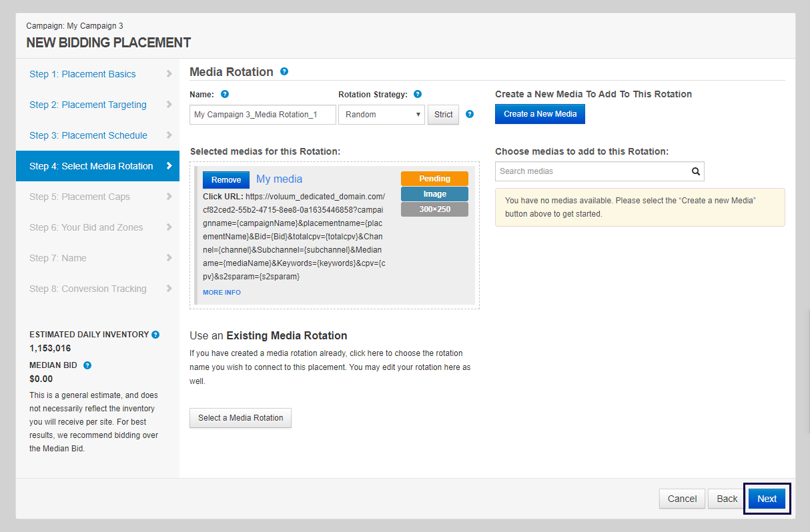Open the Rotation Strategy dropdown
The image size is (810, 532).
pyautogui.click(x=381, y=115)
